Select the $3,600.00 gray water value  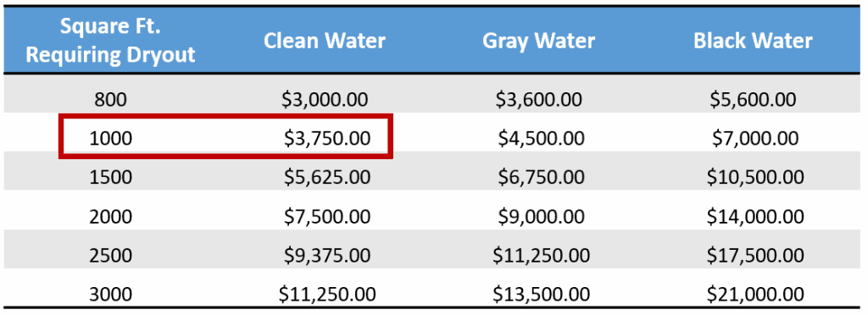pos(538,99)
